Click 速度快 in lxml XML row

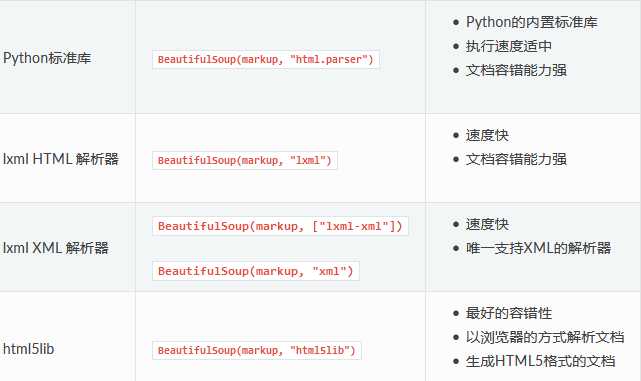tap(487, 224)
